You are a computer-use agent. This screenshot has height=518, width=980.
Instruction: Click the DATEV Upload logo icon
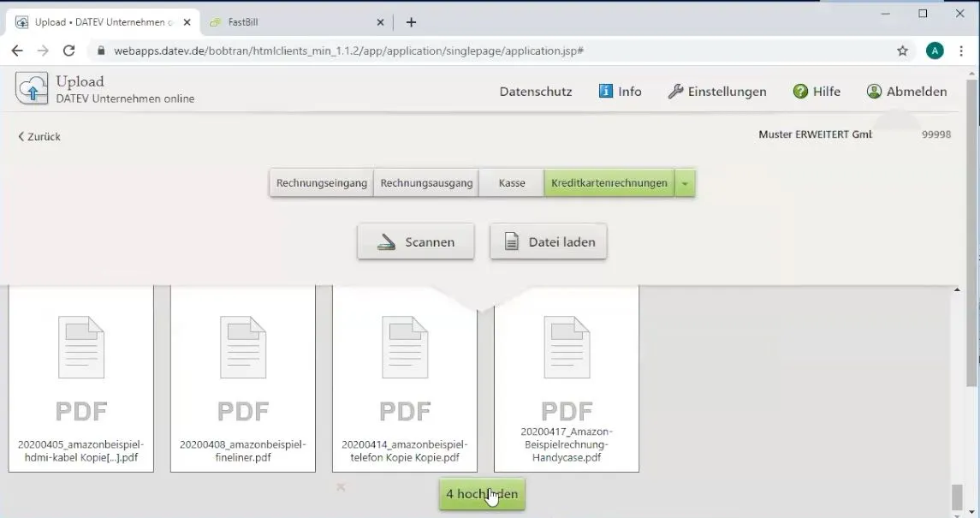[33, 89]
